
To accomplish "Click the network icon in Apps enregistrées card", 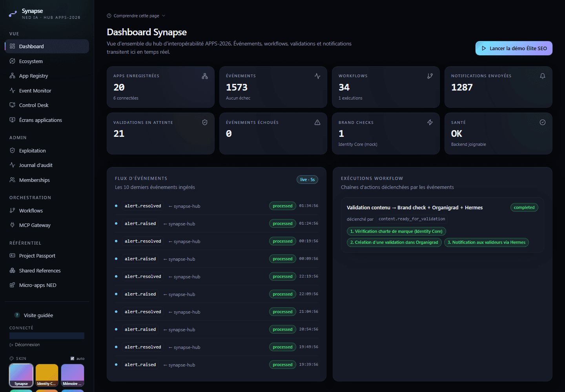I will [x=205, y=76].
